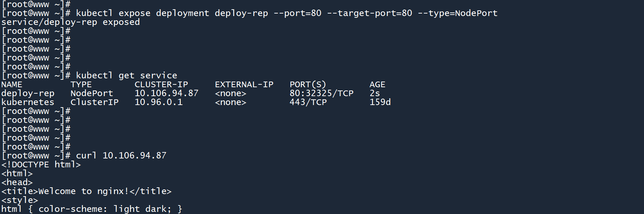Click the 80:32325/TCP port mapping
Viewport: 644px width, 214px height.
(x=321, y=93)
